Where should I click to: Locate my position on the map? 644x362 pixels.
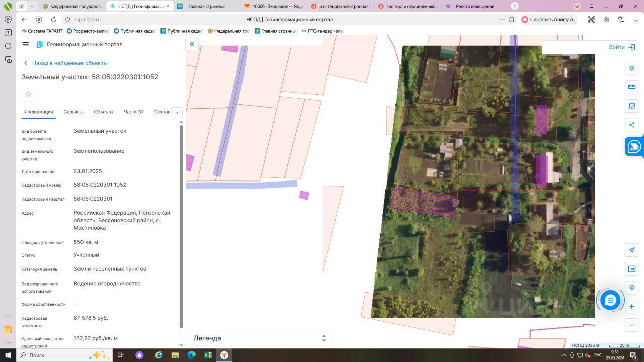632,250
